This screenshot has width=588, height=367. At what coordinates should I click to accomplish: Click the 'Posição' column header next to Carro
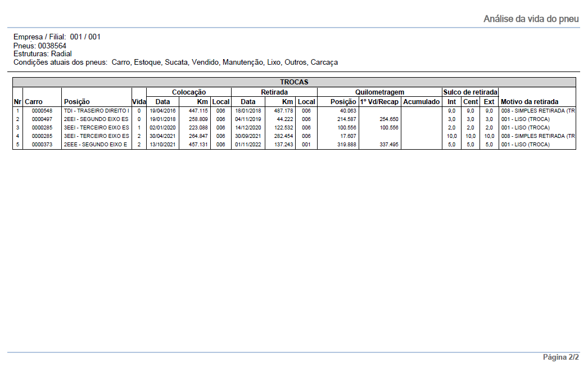coord(77,102)
